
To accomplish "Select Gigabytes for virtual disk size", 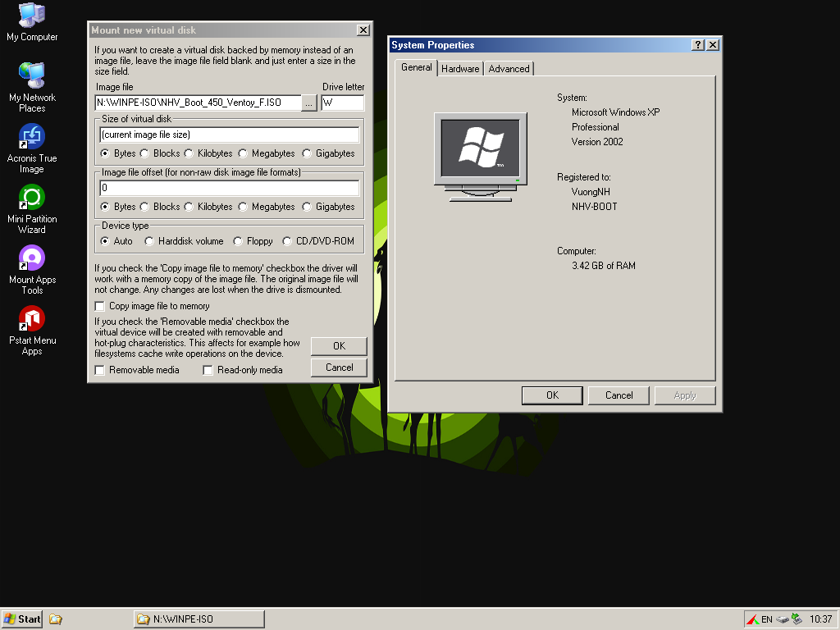I will pos(328,153).
